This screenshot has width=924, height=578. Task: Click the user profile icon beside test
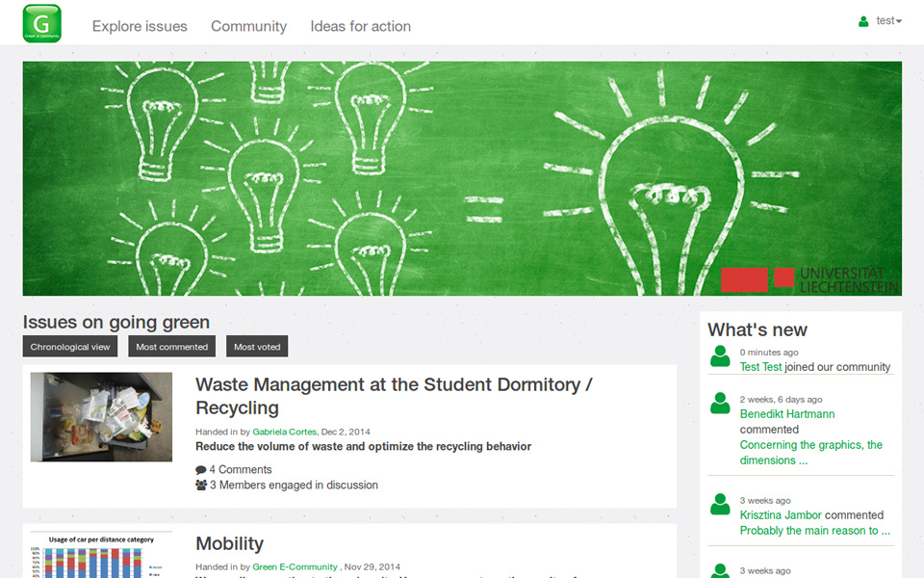[863, 21]
